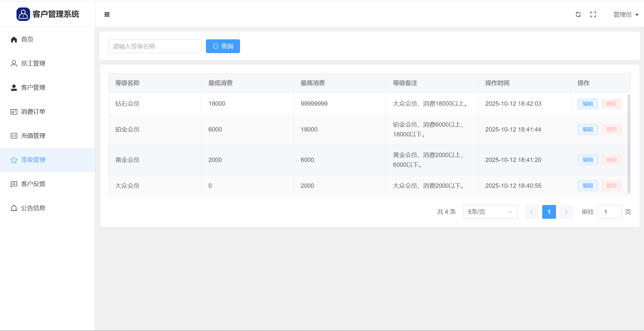Toggle fullscreen mode icon

click(x=593, y=14)
